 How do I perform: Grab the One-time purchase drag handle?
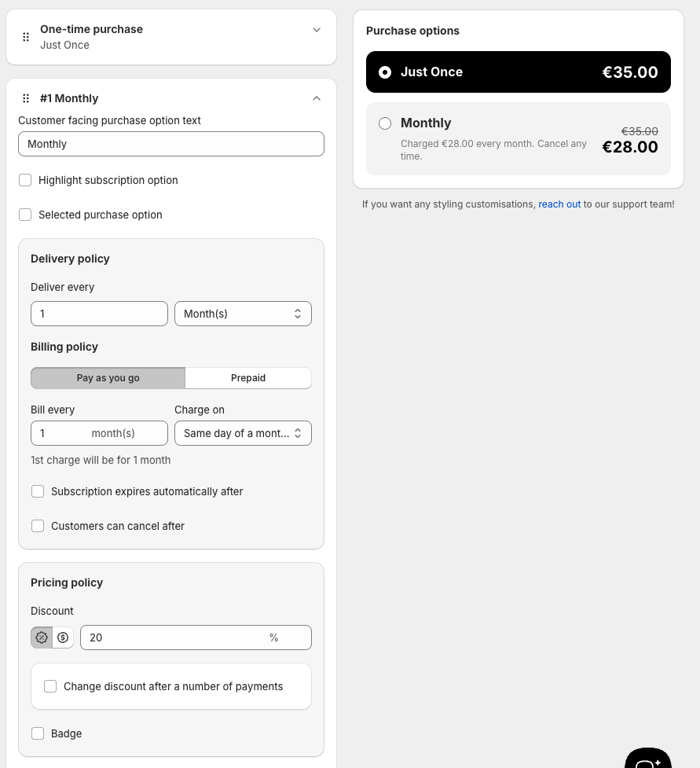(x=26, y=37)
